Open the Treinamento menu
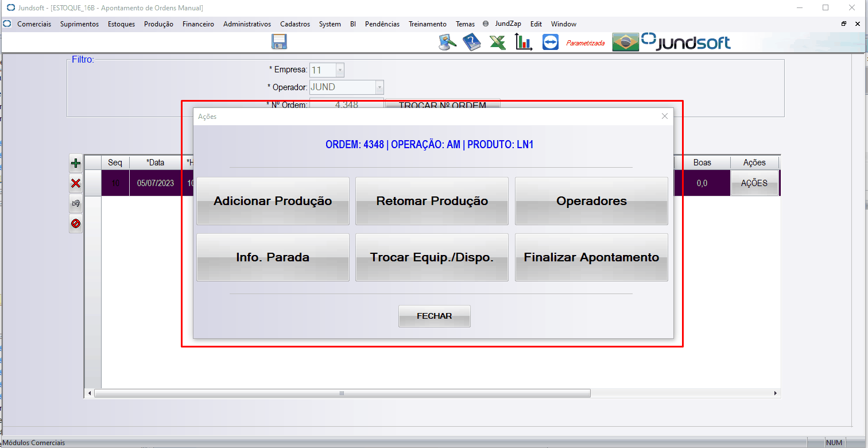The image size is (868, 448). click(428, 24)
